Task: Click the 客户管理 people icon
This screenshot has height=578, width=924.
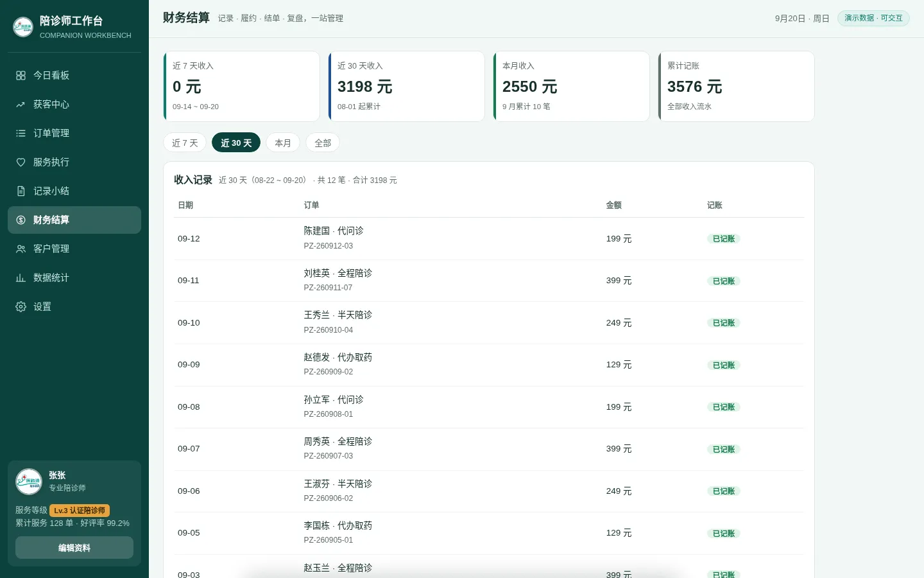Action: (x=21, y=249)
